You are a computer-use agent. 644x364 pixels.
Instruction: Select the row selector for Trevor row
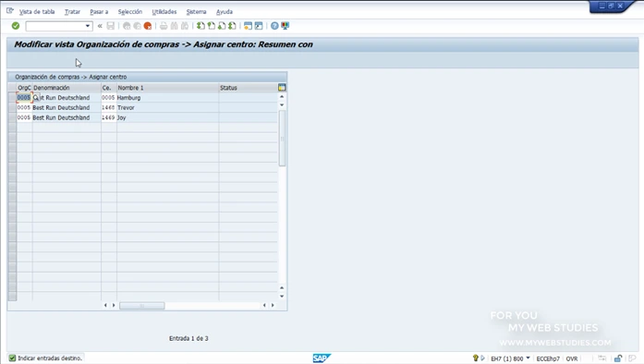[12, 108]
